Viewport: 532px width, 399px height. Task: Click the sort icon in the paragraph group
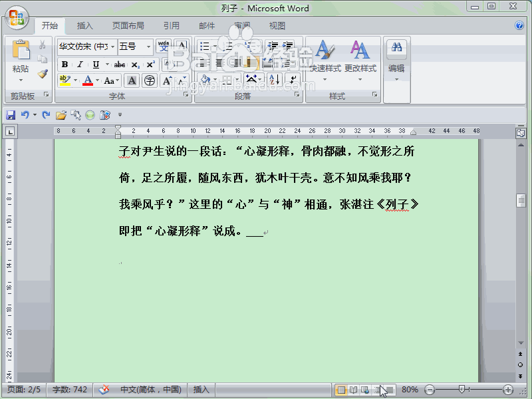pyautogui.click(x=274, y=80)
